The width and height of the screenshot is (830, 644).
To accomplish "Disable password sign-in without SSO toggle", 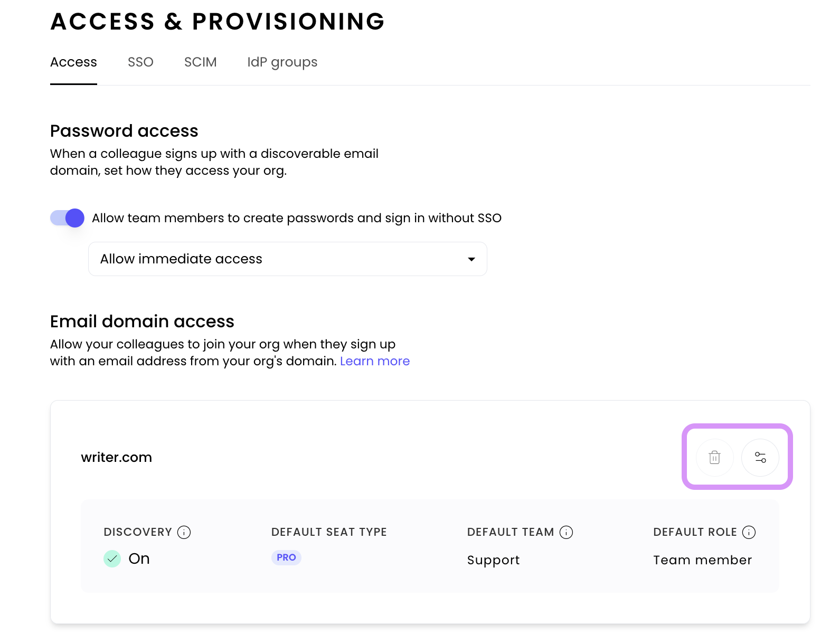I will tap(68, 218).
